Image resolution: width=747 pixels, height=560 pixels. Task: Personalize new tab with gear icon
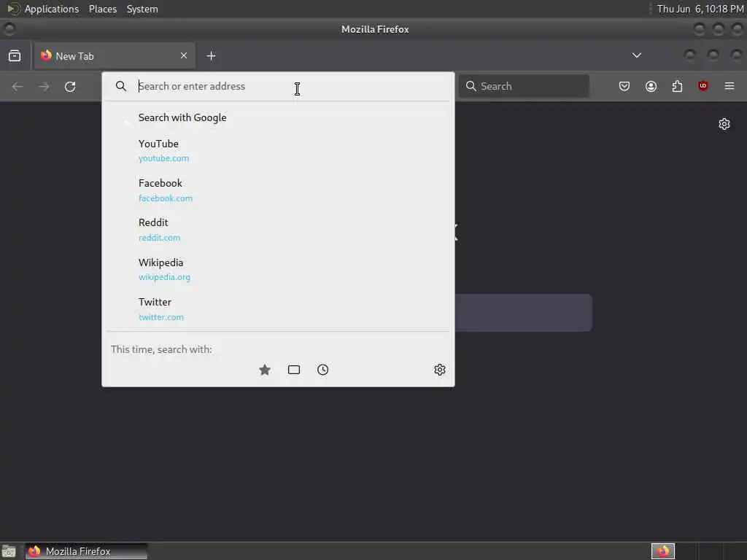tap(724, 124)
